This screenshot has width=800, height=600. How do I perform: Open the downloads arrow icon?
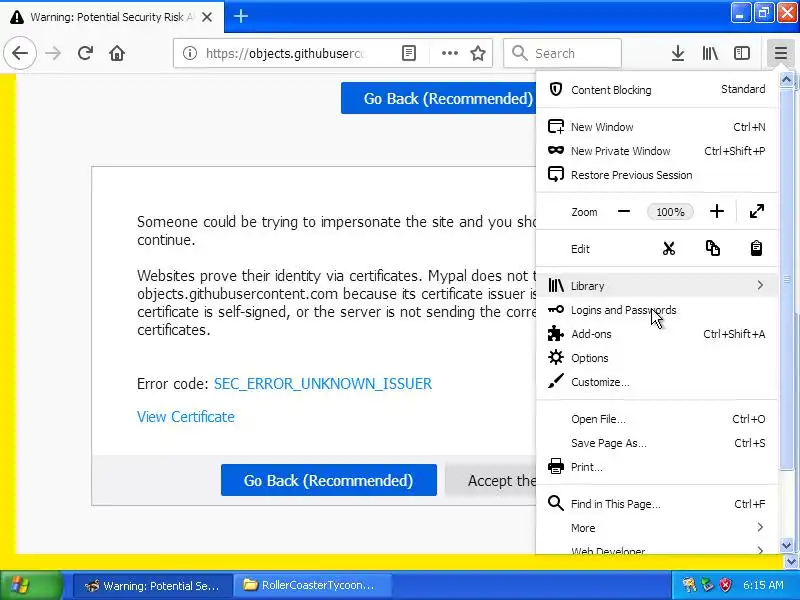tap(678, 53)
